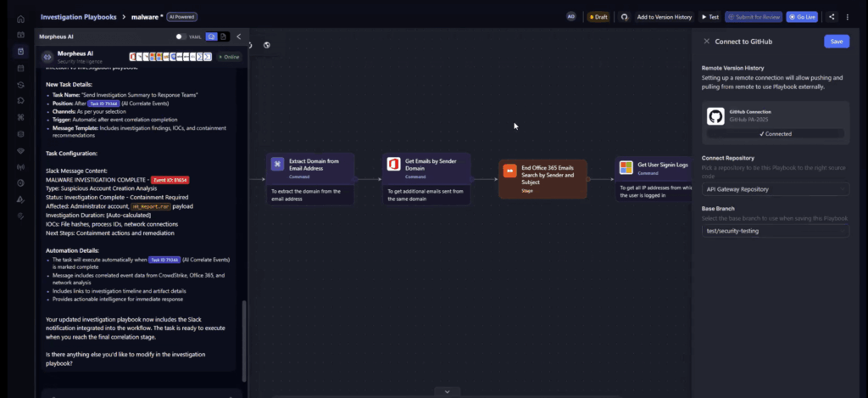Click Submit for Review button

click(754, 17)
